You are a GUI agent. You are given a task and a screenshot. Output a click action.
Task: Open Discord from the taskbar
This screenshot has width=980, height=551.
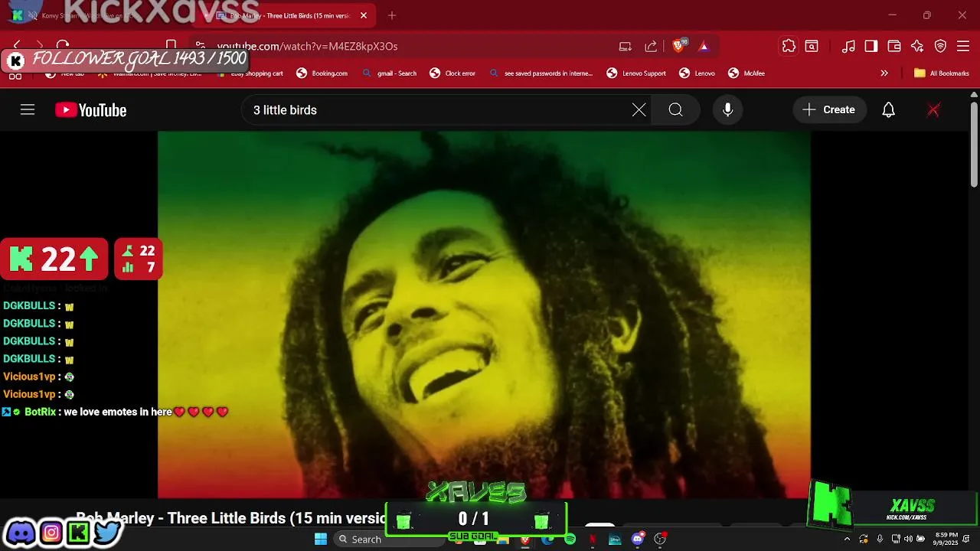coord(638,540)
